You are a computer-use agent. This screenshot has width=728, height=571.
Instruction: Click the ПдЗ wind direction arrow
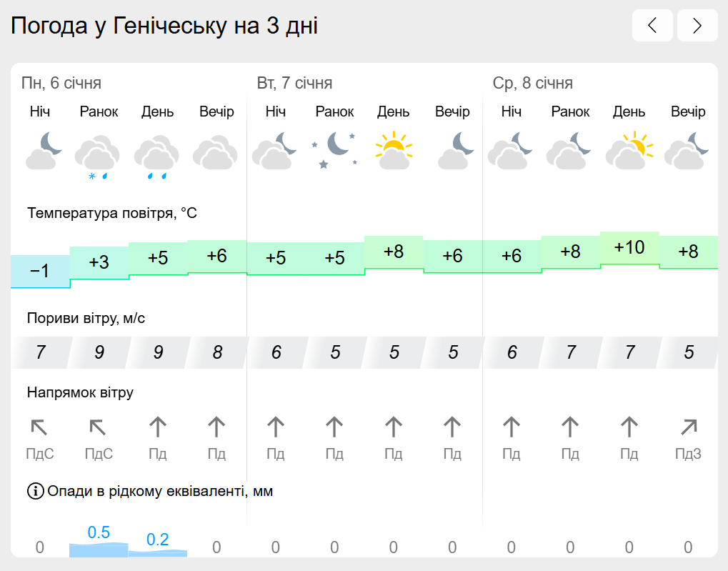pyautogui.click(x=689, y=427)
